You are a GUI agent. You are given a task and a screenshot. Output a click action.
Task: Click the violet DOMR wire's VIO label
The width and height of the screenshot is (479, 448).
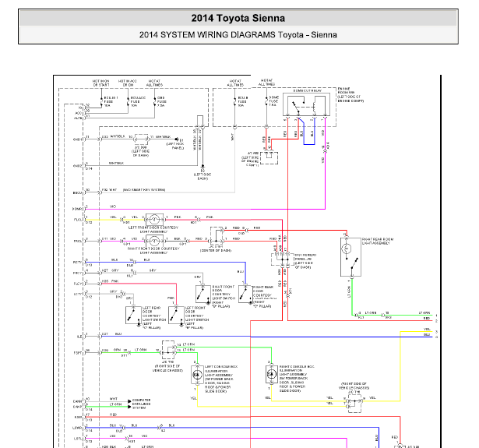113,206
